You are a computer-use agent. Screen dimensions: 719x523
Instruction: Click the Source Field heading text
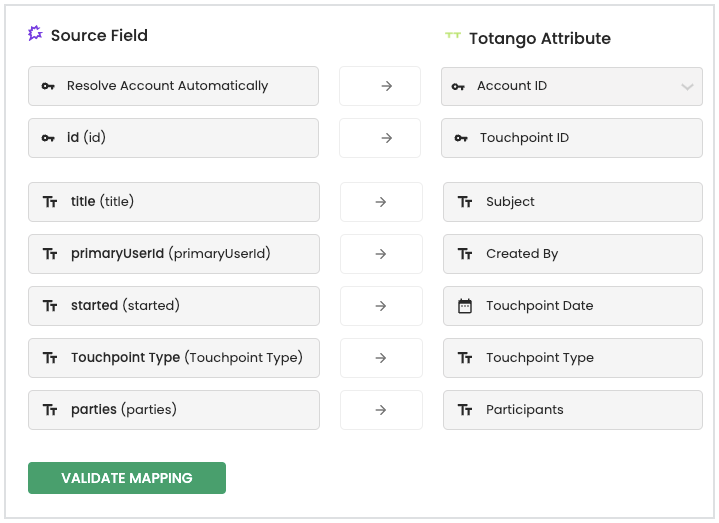[x=99, y=35]
